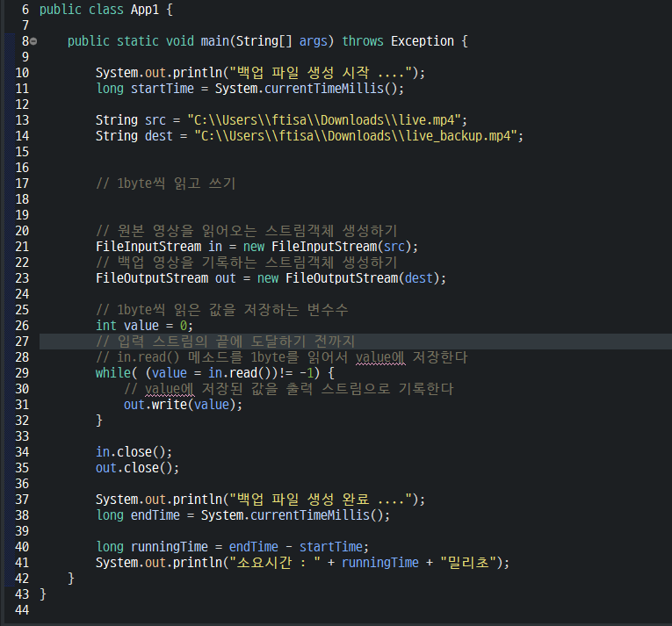Click closing brace on line 43
The height and width of the screenshot is (626, 672).
click(43, 594)
